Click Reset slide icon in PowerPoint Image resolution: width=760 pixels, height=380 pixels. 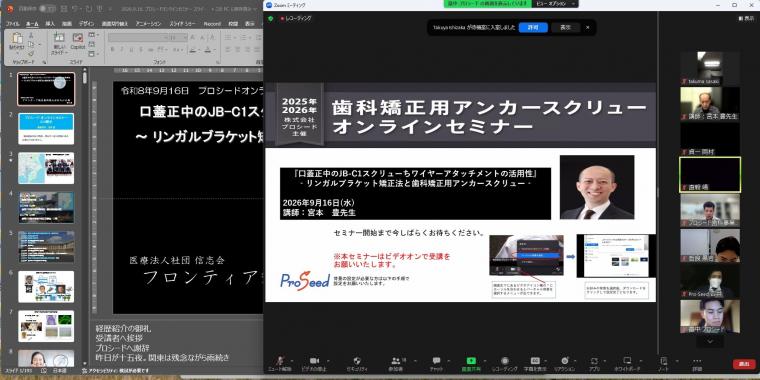[x=92, y=45]
